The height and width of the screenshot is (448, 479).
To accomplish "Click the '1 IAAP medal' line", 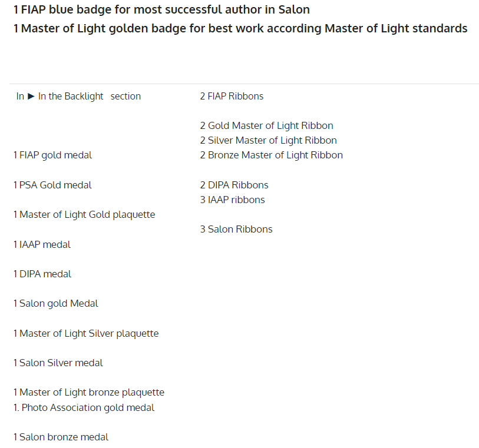I will [x=42, y=244].
